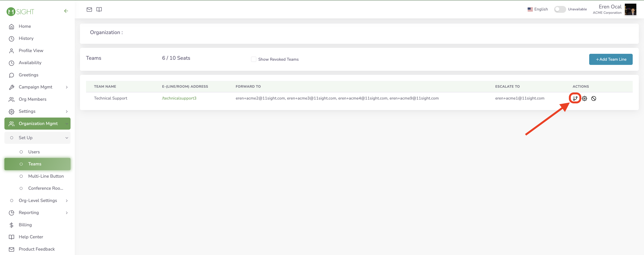Select Teams submenu item
Image resolution: width=644 pixels, height=255 pixels.
pyautogui.click(x=37, y=164)
